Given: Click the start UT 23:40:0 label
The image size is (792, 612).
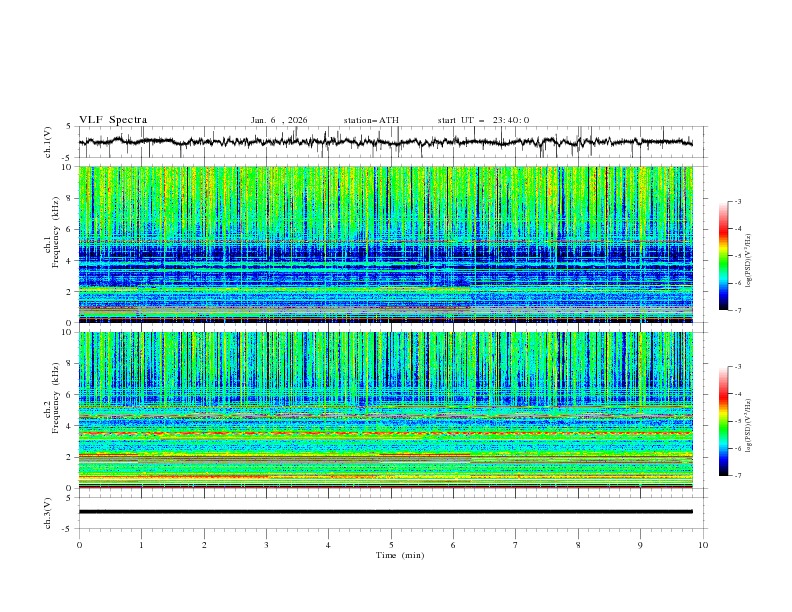Looking at the screenshot, I should point(483,120).
